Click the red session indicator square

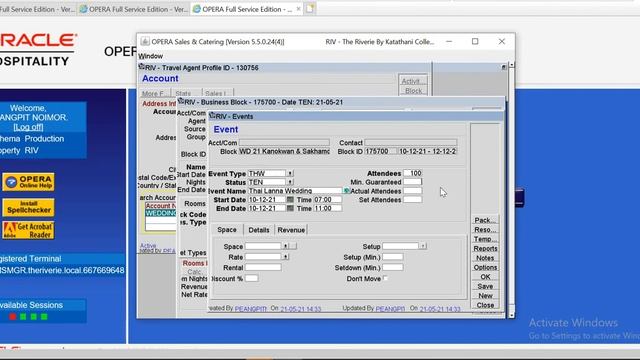pyautogui.click(x=13, y=317)
